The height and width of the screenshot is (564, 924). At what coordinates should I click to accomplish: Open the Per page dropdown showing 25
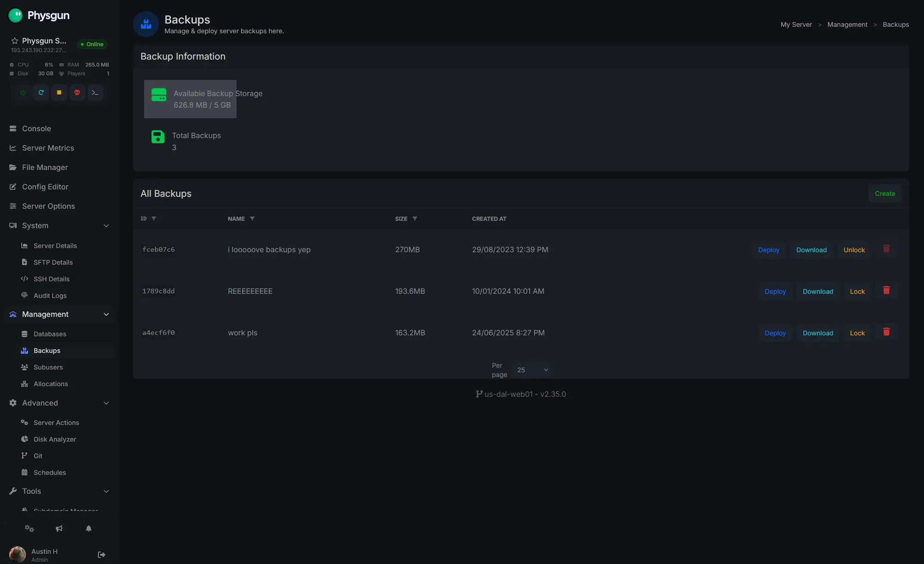click(x=531, y=370)
